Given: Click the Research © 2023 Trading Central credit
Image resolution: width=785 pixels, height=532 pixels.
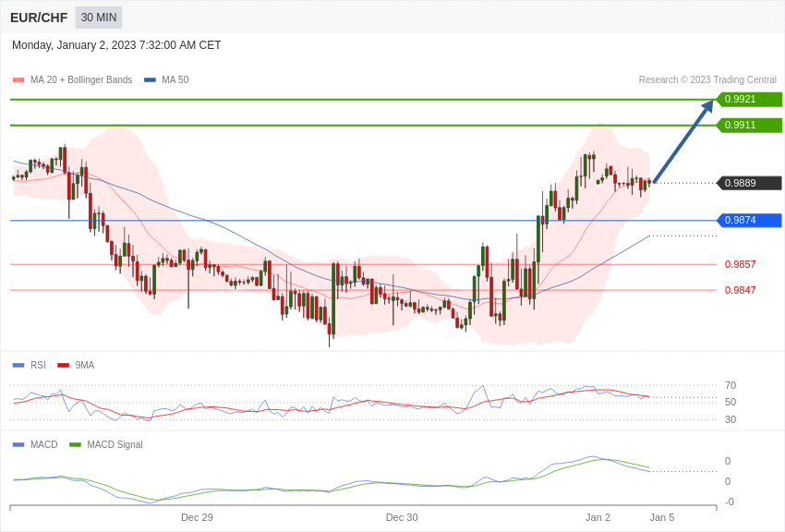Looking at the screenshot, I should (707, 79).
